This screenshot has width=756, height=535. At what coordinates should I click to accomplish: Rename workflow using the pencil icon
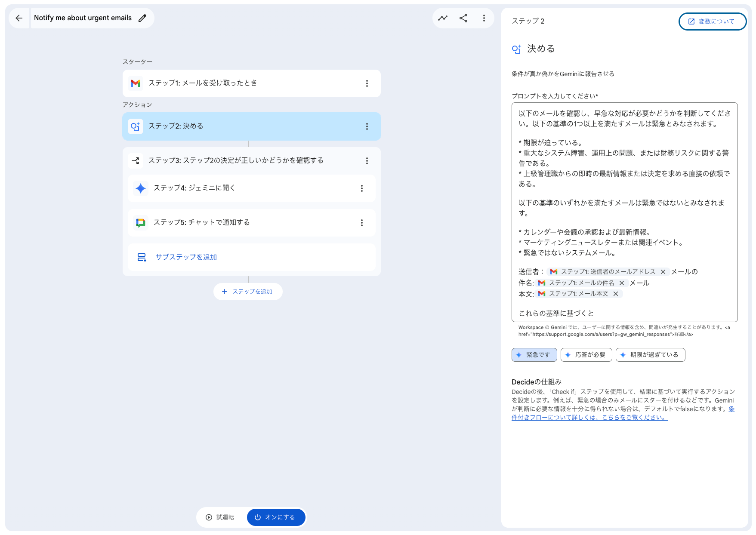click(142, 18)
